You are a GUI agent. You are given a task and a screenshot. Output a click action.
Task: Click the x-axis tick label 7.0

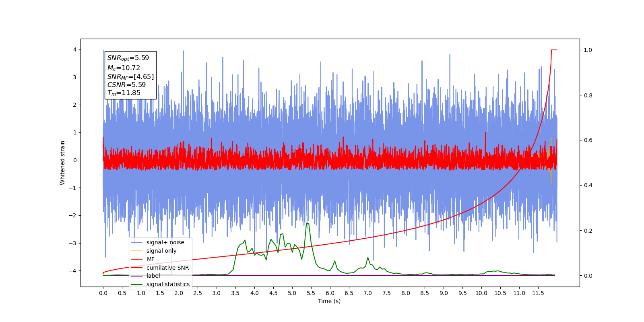tap(368, 293)
